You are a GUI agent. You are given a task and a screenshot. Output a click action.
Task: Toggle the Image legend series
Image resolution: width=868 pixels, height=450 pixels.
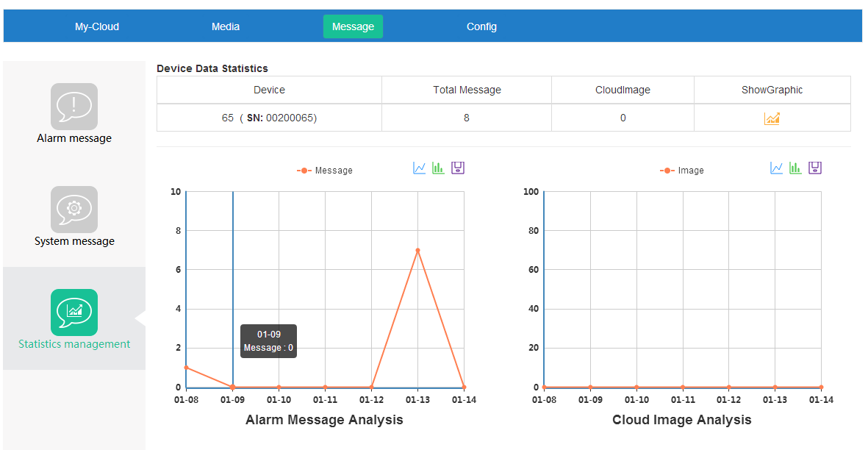coord(682,171)
